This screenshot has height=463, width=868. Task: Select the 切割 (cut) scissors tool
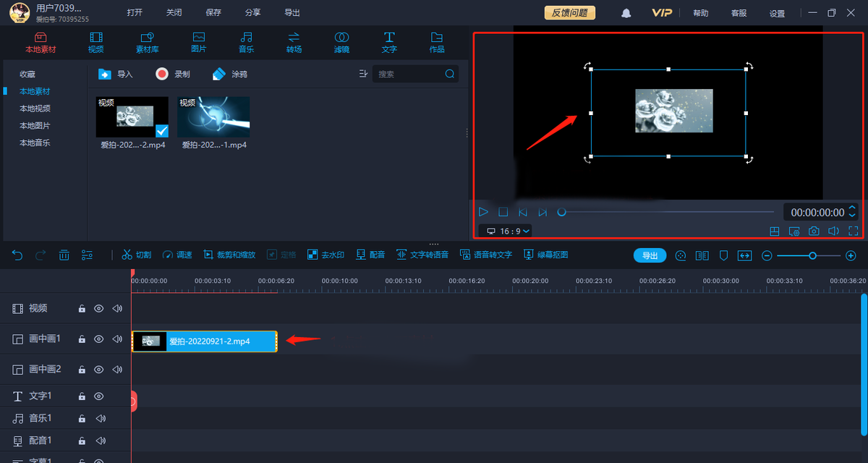136,255
